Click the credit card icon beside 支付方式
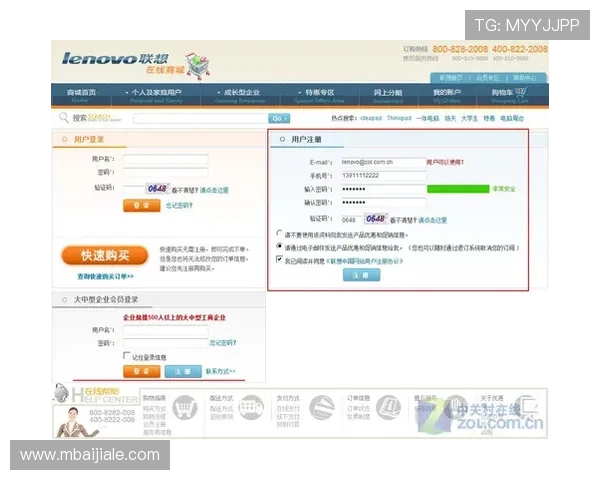Screen dimensions: 600x480 tap(321, 408)
